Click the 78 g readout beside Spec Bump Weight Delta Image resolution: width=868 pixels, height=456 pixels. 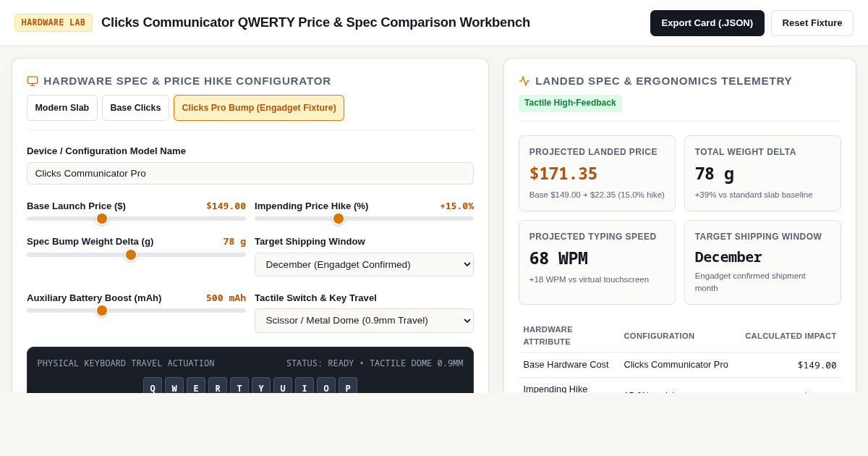(x=234, y=242)
